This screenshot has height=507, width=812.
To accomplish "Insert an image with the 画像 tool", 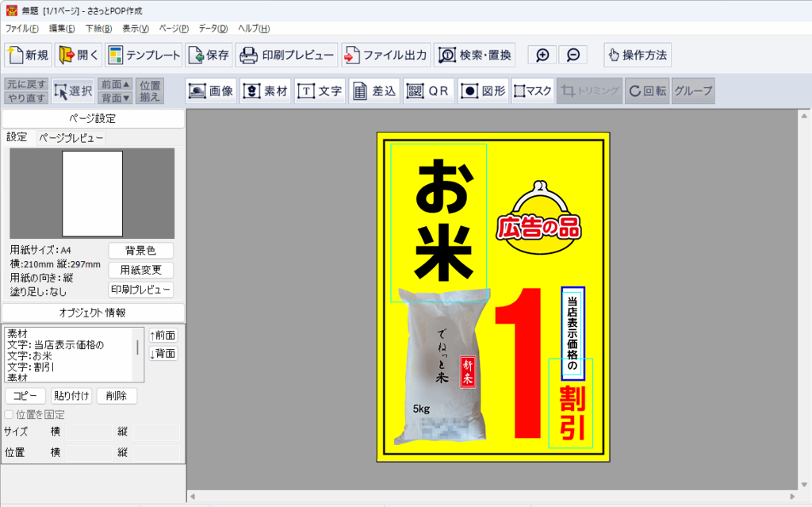I will coord(212,91).
